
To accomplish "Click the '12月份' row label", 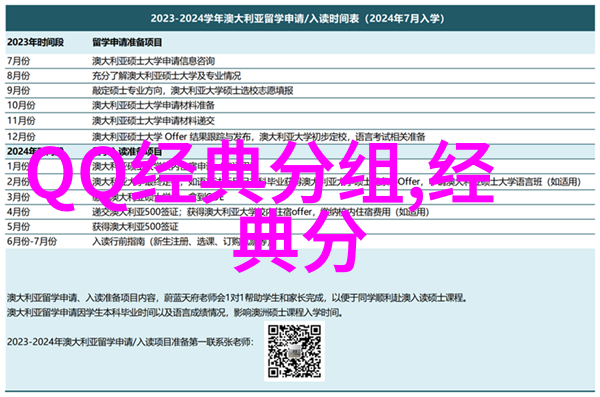I will [x=21, y=136].
